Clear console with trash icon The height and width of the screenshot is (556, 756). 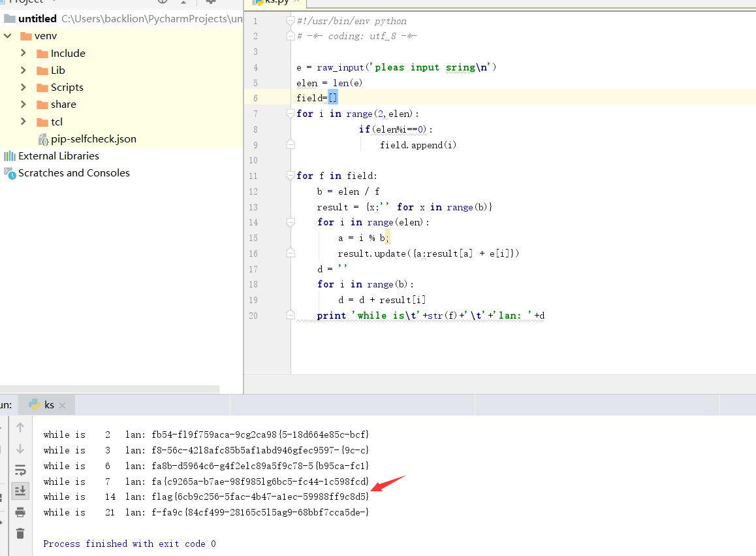click(20, 533)
